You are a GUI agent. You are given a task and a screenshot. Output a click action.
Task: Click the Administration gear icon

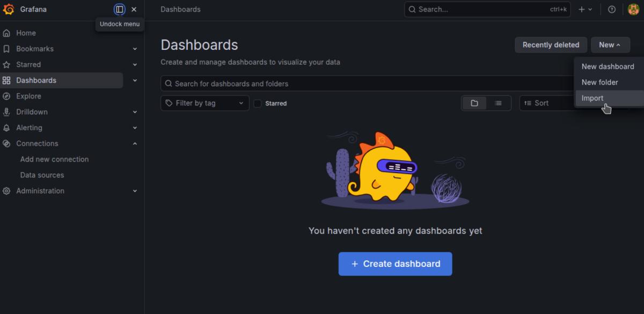click(x=6, y=191)
